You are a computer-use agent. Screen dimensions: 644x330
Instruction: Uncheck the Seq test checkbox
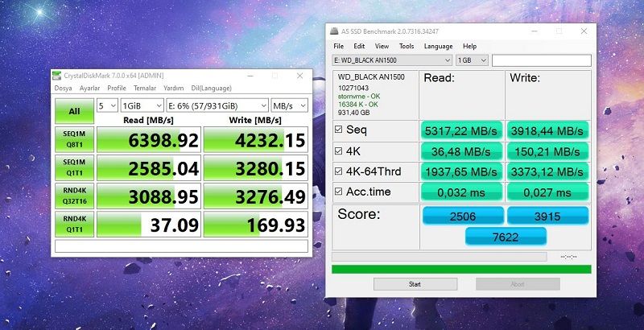(x=338, y=130)
